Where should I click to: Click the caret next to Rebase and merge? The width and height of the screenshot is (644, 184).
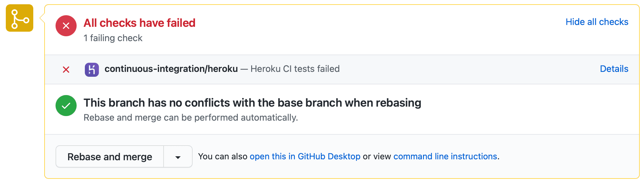(178, 156)
